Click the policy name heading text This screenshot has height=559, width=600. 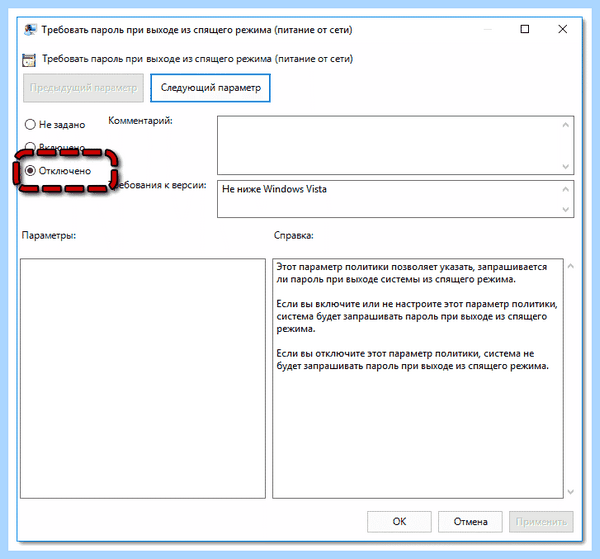[197, 59]
